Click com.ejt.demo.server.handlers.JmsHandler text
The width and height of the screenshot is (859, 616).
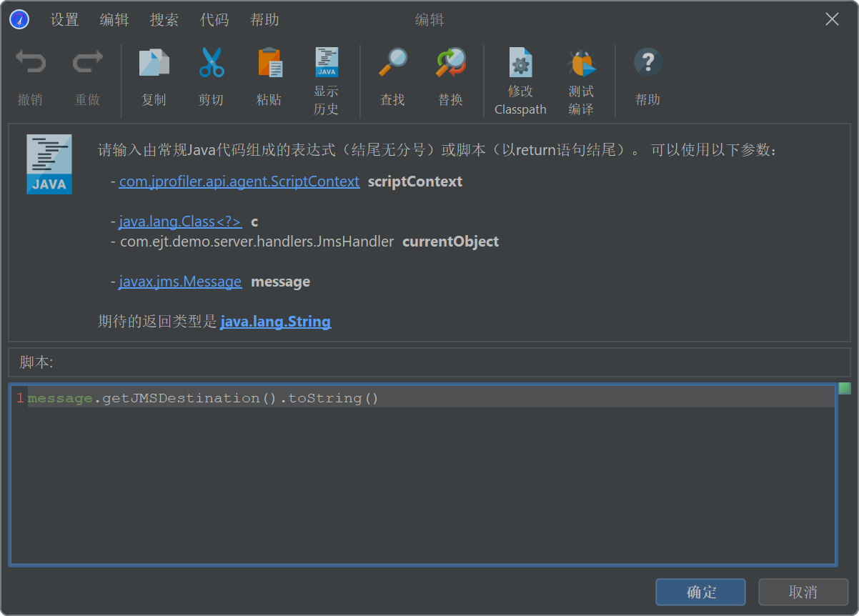click(257, 242)
